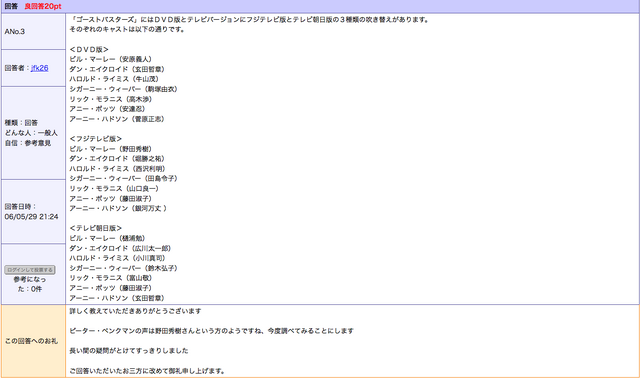Screen dimensions: 640x379
Task: Click ダン・エイクロイド(広川太一郎) line
Action: click(120, 248)
